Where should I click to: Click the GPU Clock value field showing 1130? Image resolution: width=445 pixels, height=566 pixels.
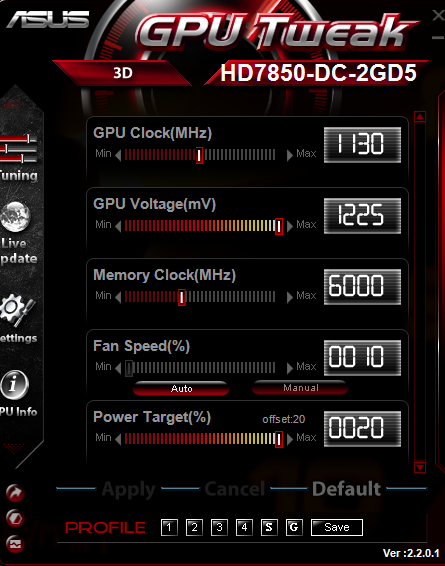coord(362,144)
